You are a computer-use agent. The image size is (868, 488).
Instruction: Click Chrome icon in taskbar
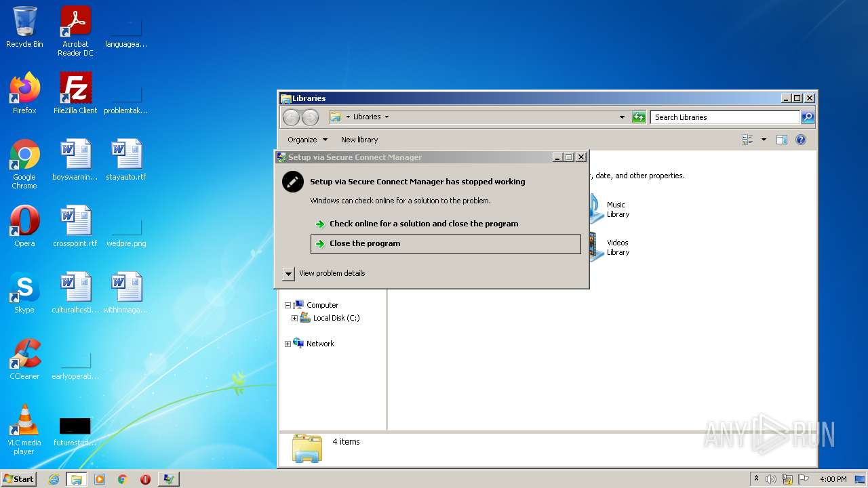click(123, 479)
